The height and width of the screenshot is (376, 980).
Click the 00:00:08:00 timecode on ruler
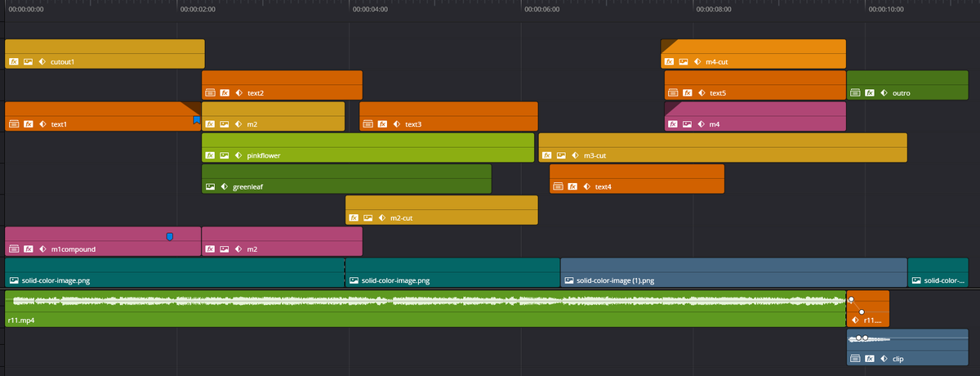click(x=714, y=10)
